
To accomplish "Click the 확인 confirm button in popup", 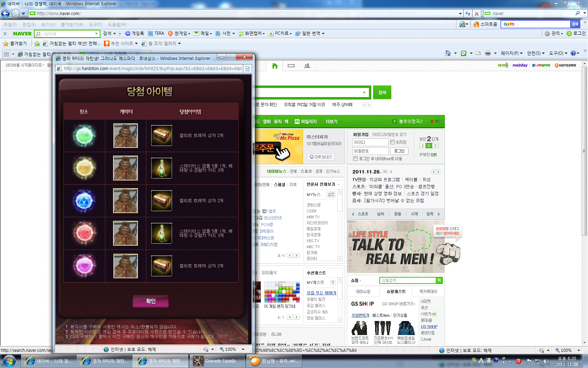I will click(150, 301).
